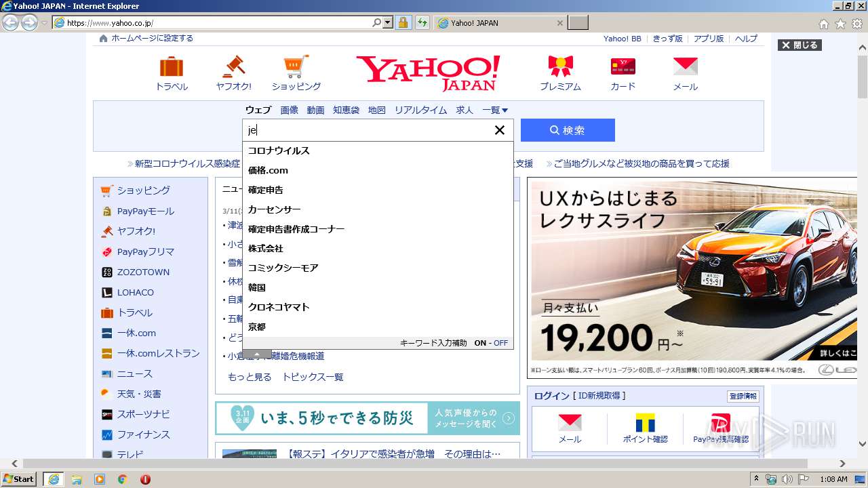This screenshot has height=488, width=868.
Task: Open the Chrome icon in taskbar
Action: tap(122, 479)
